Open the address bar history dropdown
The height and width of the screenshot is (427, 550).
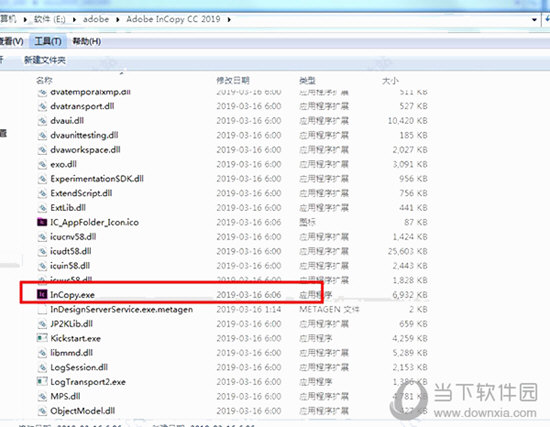(x=534, y=20)
